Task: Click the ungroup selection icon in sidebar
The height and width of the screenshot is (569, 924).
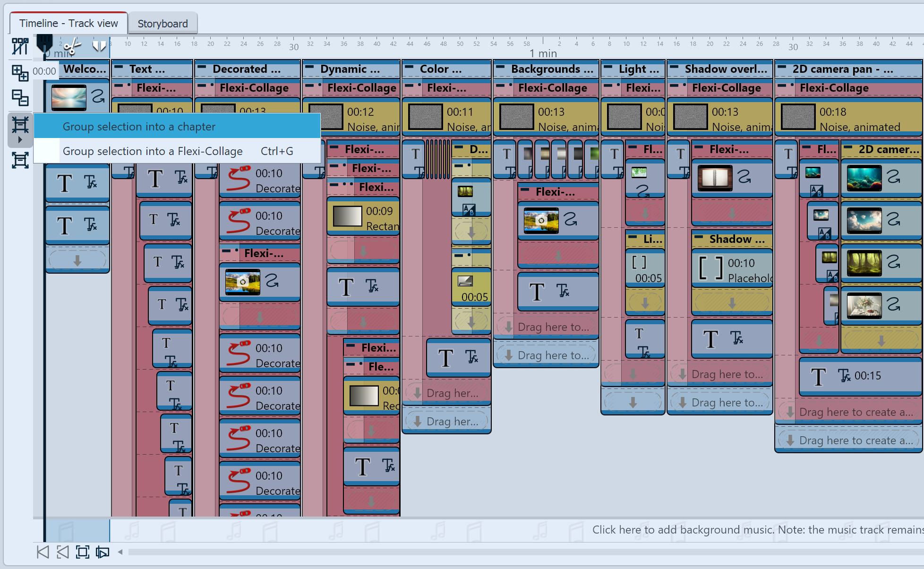Action: click(20, 160)
